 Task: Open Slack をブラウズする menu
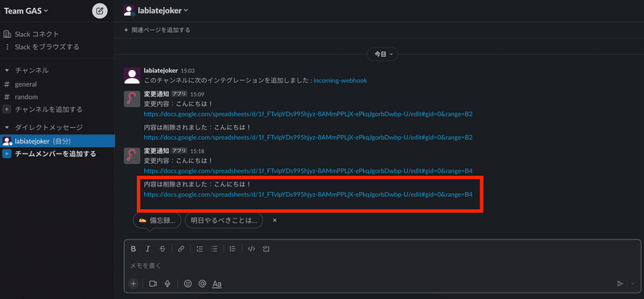point(47,47)
